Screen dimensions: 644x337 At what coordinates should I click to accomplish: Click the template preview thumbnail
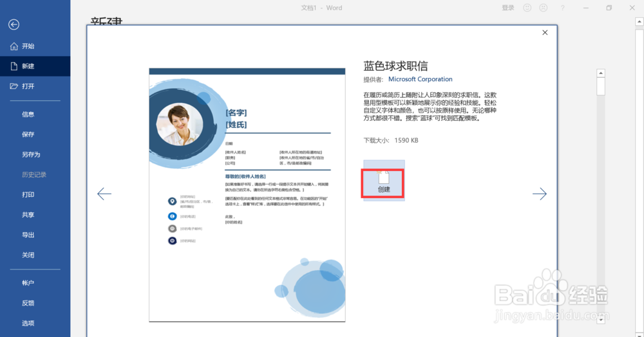[x=247, y=195]
